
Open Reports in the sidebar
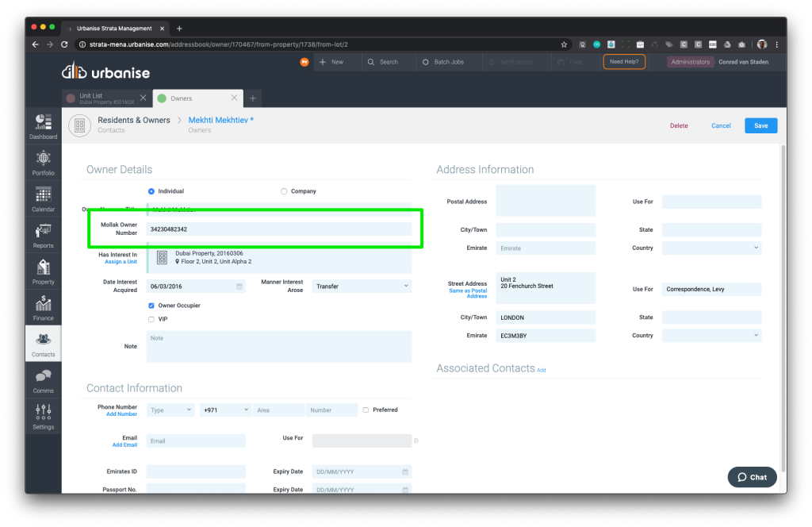click(44, 234)
